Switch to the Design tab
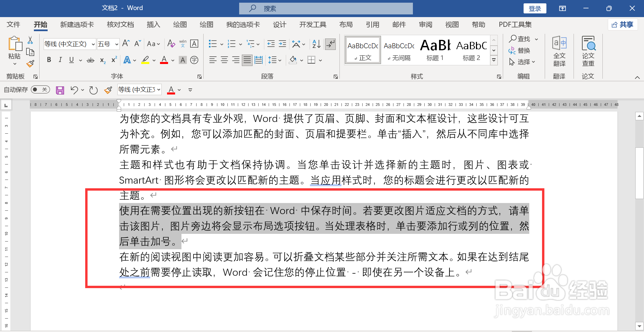The height and width of the screenshot is (332, 644). (279, 24)
